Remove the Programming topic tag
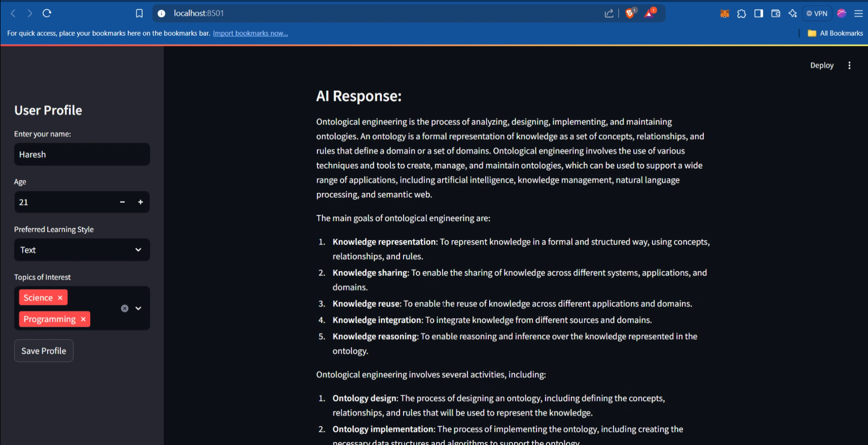The height and width of the screenshot is (445, 868). 83,319
